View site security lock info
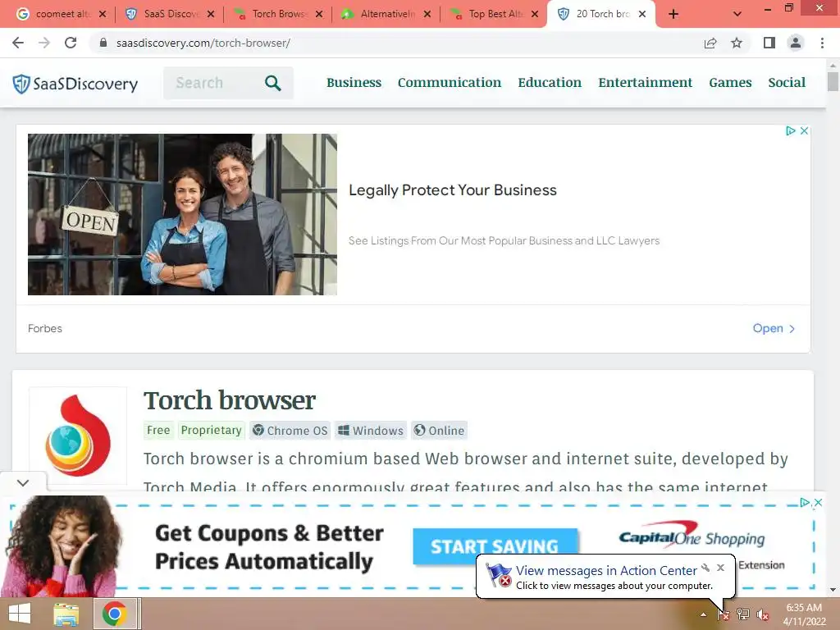 [x=103, y=43]
